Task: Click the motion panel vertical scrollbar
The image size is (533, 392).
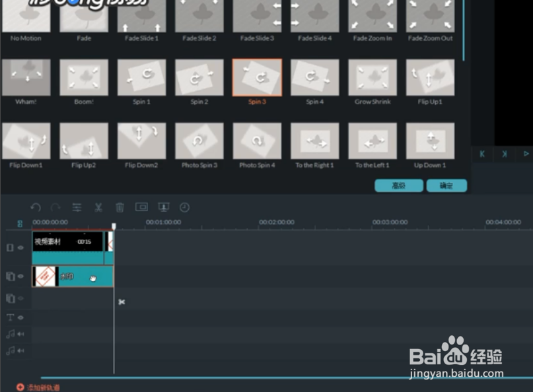Action: [x=463, y=30]
